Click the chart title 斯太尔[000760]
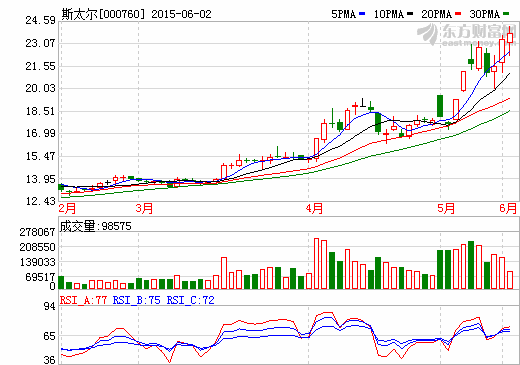Image resolution: width=520 pixels, height=365 pixels. click(103, 14)
